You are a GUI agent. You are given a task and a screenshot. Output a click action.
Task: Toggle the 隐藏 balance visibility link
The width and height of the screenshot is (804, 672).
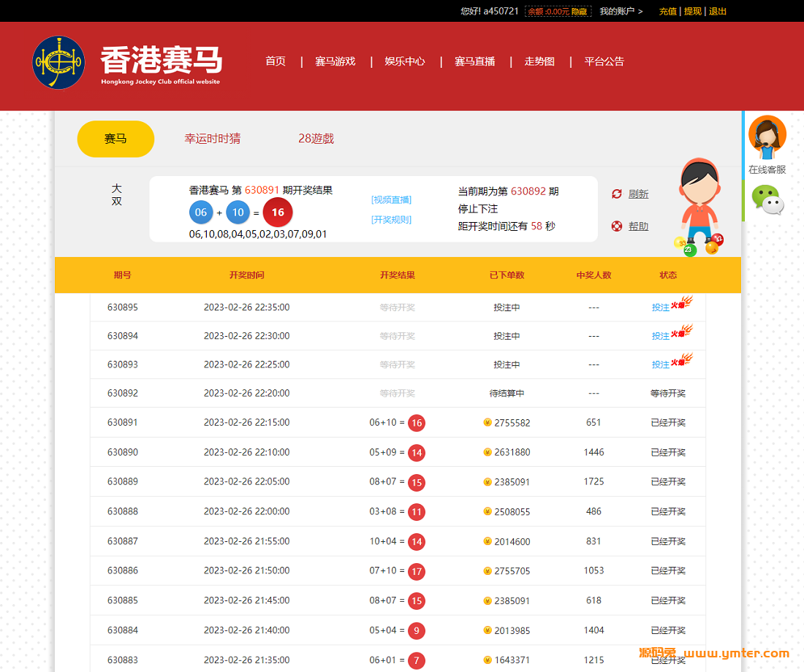pos(580,11)
